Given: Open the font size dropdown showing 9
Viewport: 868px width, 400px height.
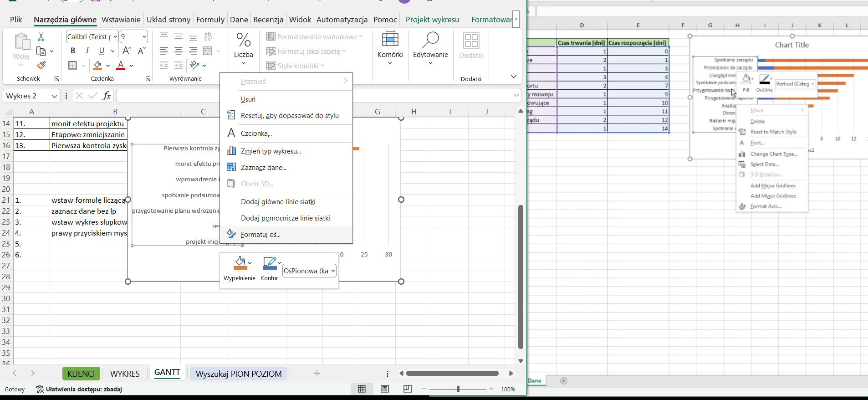Looking at the screenshot, I should 144,36.
